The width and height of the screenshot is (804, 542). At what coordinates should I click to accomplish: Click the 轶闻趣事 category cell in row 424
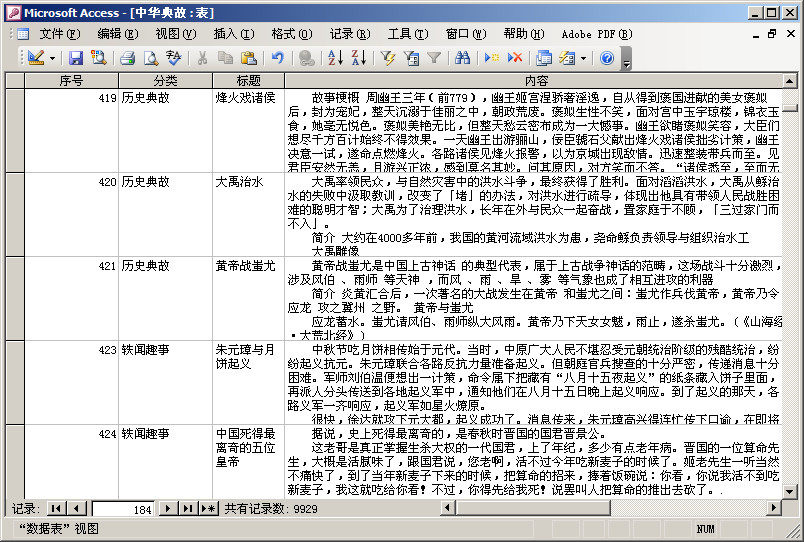click(x=165, y=461)
